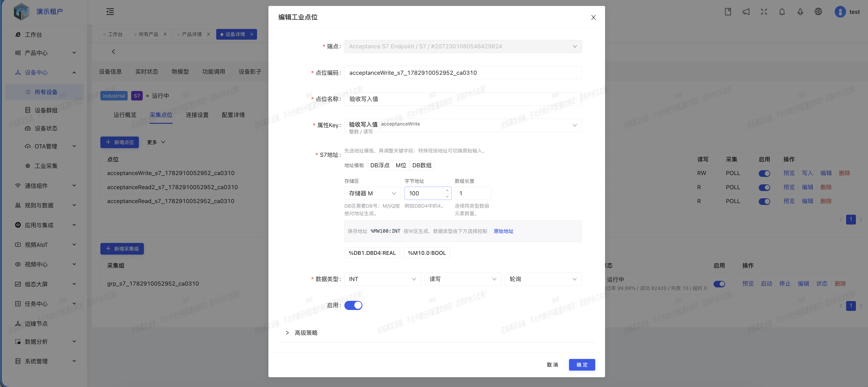Open the language globe icon
This screenshot has width=868, height=387.
[x=818, y=12]
